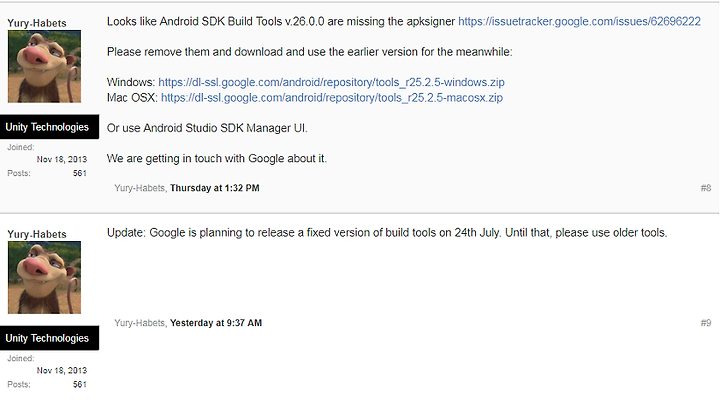Open permalink #9 of second post
720x404 pixels.
point(706,323)
